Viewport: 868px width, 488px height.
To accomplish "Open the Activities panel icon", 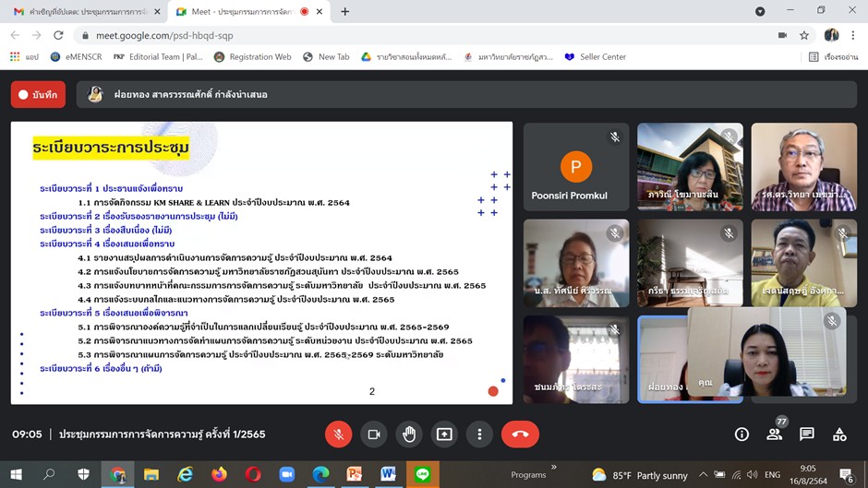I will point(839,434).
